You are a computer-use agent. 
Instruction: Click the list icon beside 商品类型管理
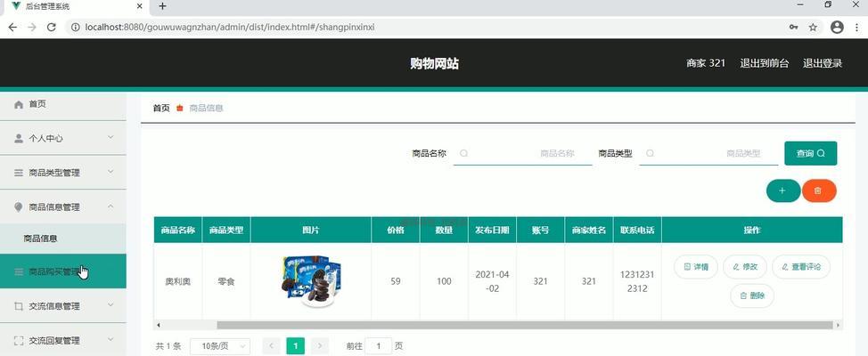[18, 173]
